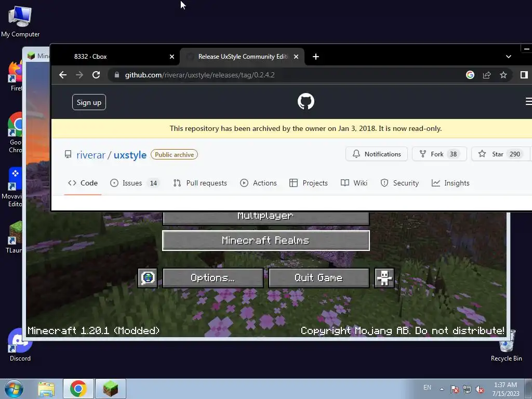Open the Security tab

pos(400,183)
